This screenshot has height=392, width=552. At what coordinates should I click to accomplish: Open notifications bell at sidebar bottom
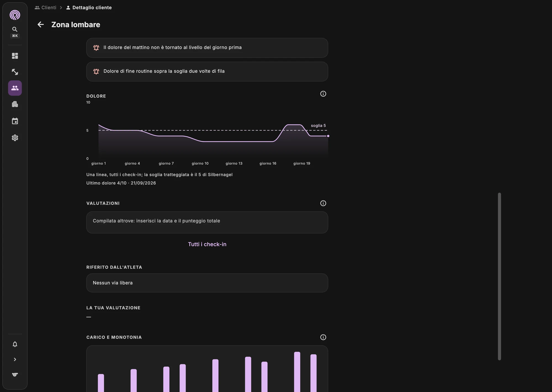tap(15, 344)
